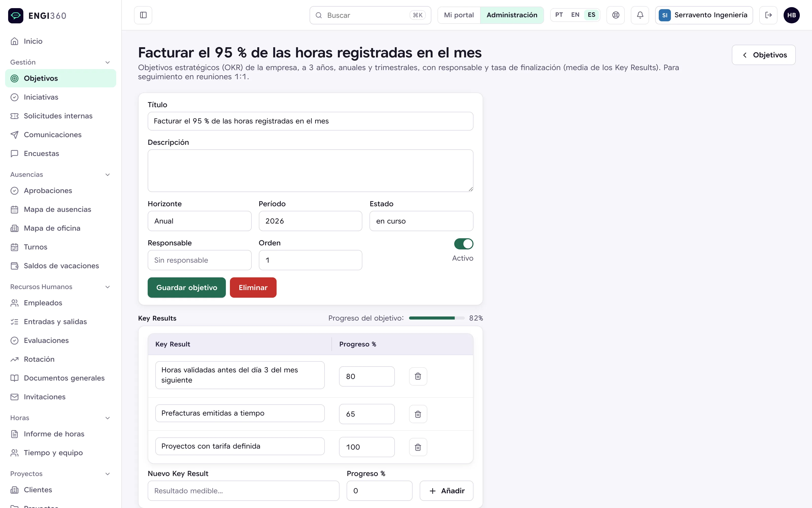
Task: Open the Responsable dropdown
Action: [x=199, y=260]
